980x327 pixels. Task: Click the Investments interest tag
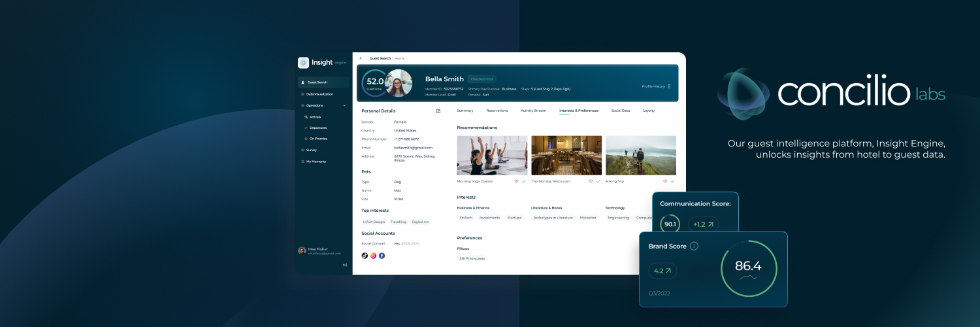490,218
